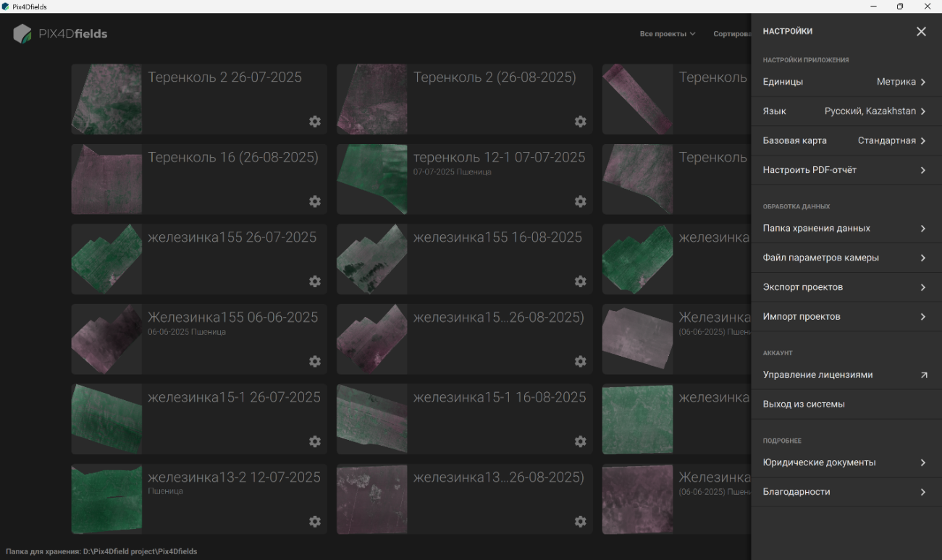Image resolution: width=942 pixels, height=560 pixels.
Task: Click gear icon for железинка155 26-07-2025
Action: (315, 281)
